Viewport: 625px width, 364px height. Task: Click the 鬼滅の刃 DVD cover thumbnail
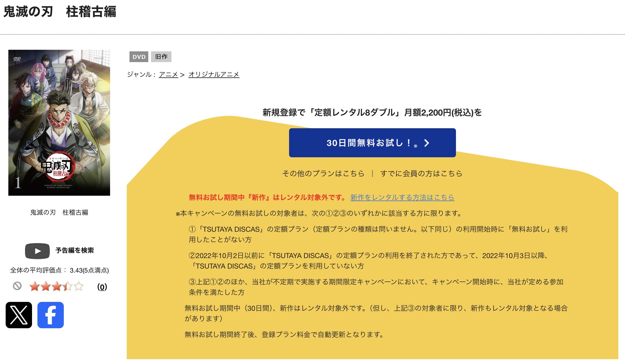pos(59,123)
